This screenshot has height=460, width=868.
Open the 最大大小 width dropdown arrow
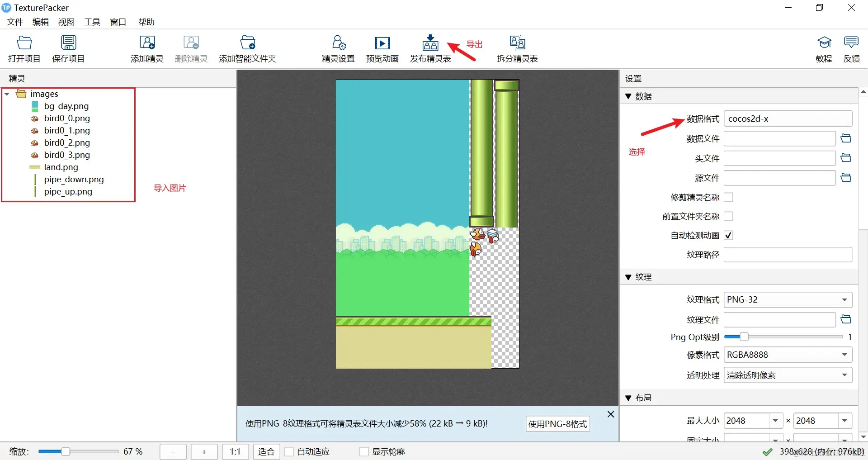click(776, 421)
